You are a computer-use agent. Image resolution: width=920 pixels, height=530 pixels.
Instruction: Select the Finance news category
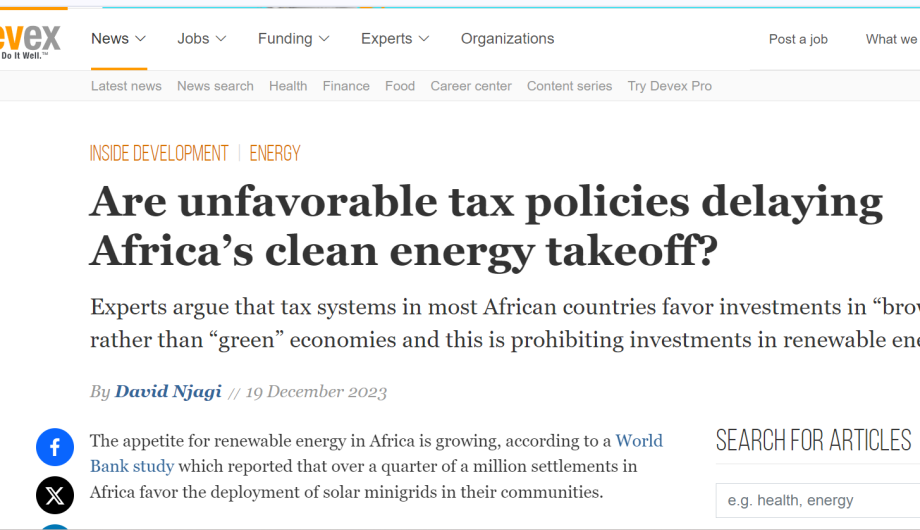[346, 86]
